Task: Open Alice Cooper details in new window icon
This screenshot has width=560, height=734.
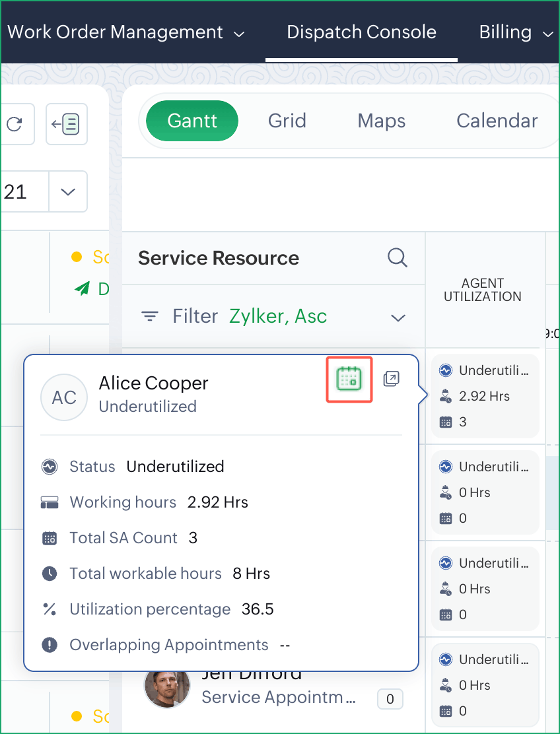Action: (391, 379)
